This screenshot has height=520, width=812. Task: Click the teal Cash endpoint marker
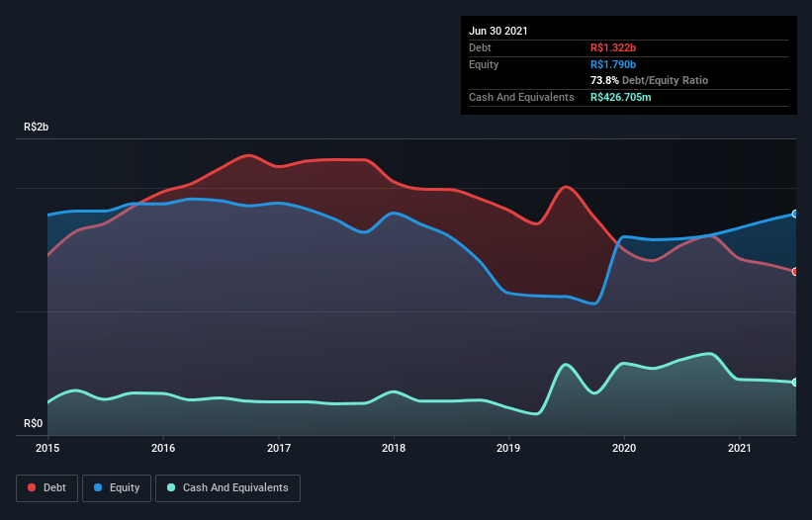pyautogui.click(x=795, y=382)
